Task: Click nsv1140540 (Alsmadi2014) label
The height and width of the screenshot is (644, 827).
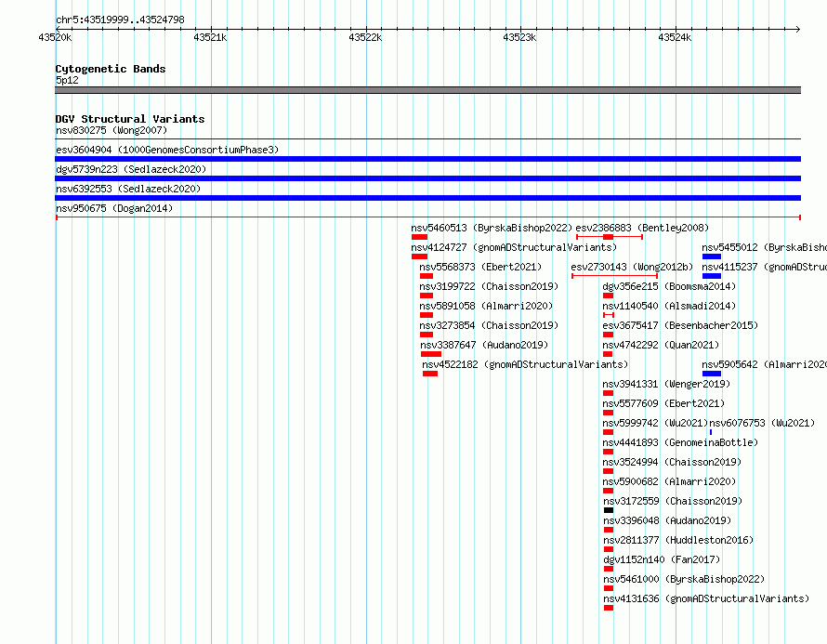Action: [x=669, y=306]
